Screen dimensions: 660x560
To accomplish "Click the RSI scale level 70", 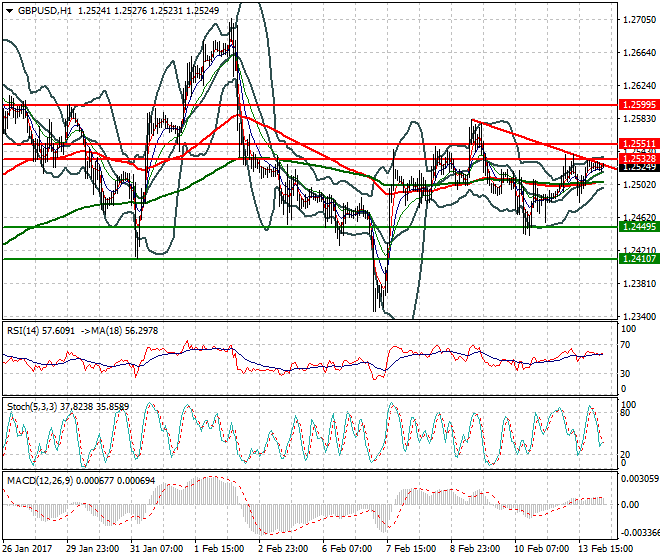I will click(x=625, y=345).
